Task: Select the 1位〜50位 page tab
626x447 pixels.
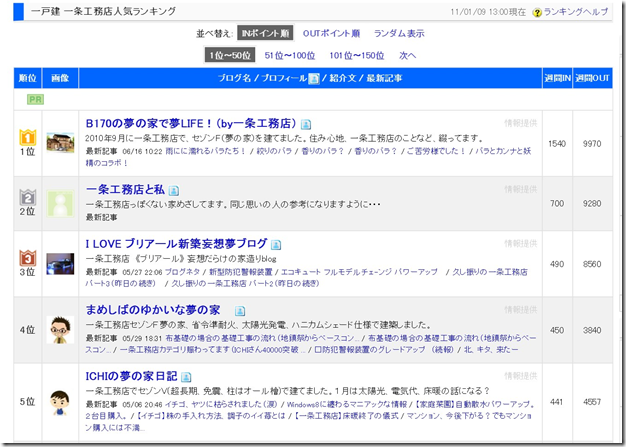Action: (x=230, y=55)
